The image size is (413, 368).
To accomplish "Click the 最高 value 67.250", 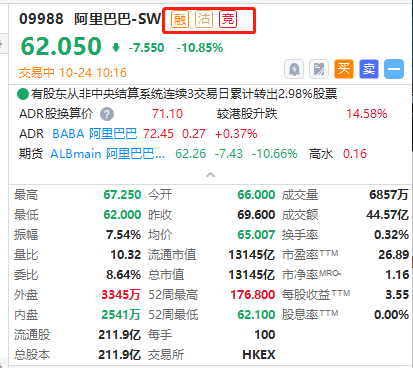I will pos(122,195).
